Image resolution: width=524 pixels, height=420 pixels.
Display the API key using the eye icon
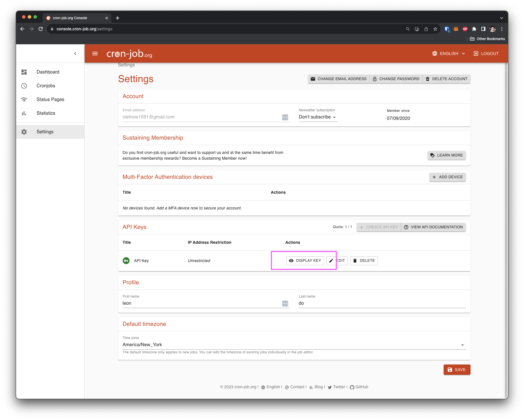pyautogui.click(x=291, y=261)
